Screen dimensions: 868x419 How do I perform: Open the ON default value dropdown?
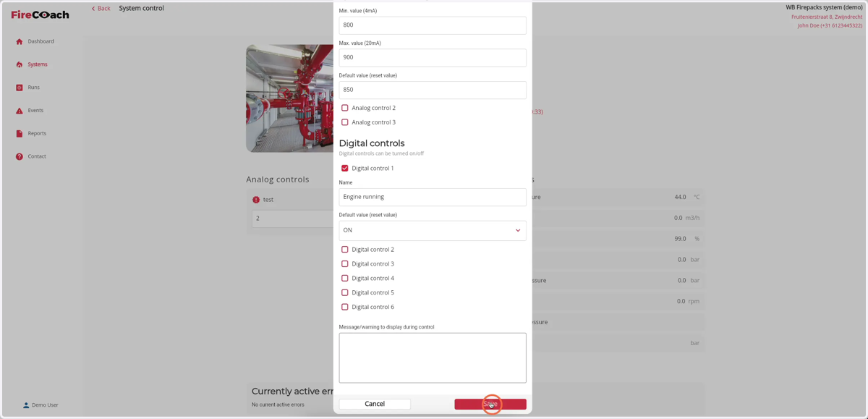click(433, 230)
